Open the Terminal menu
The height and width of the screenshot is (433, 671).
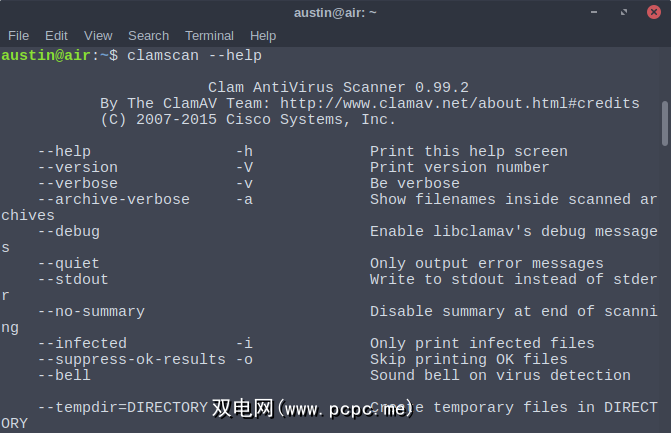click(209, 35)
